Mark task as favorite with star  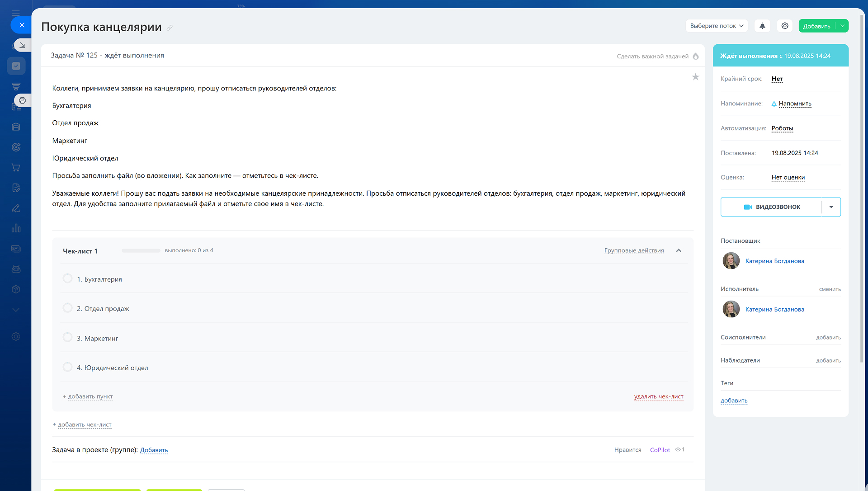[x=695, y=77]
